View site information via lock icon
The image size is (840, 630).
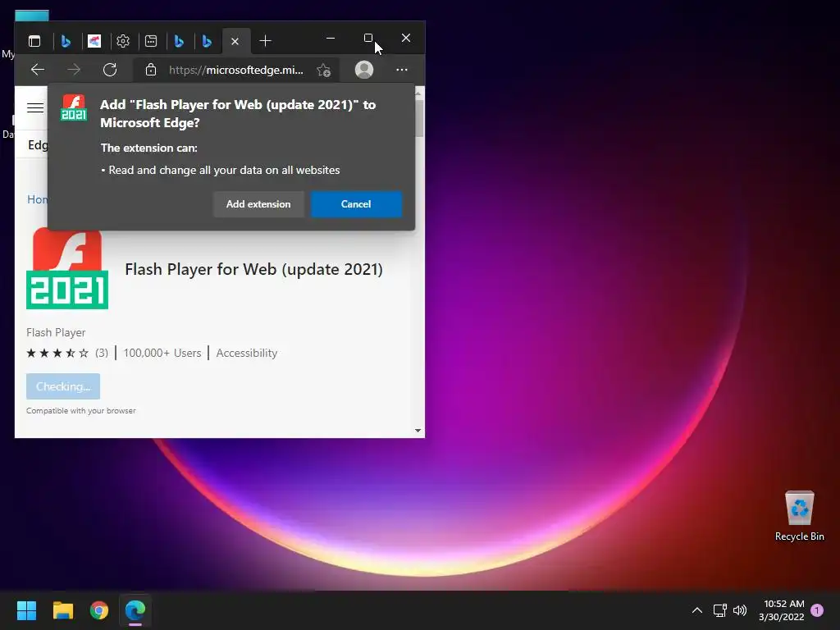[x=151, y=70]
